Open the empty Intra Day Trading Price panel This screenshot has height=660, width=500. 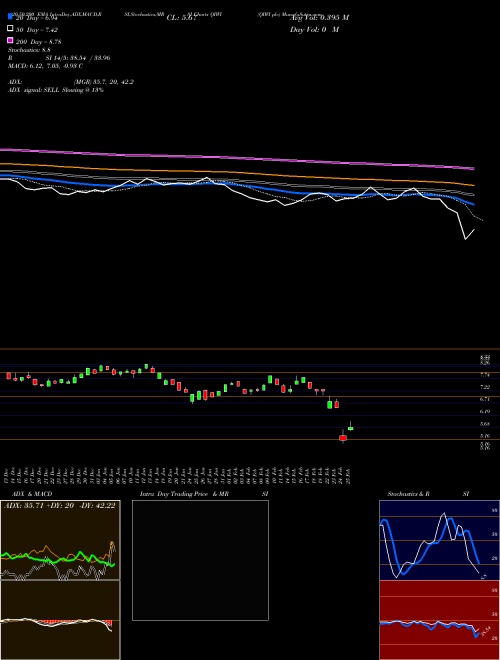pyautogui.click(x=200, y=560)
